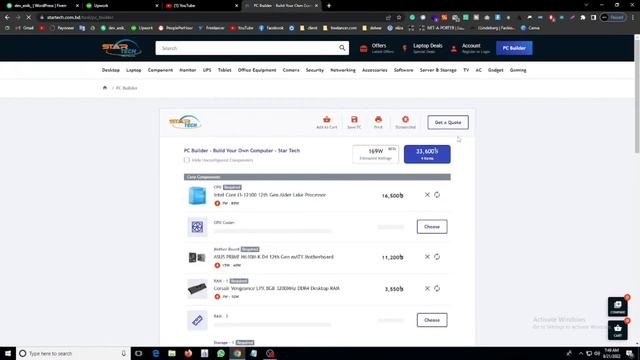Open Chrome from the taskbar
This screenshot has width=640, height=360.
pos(237,353)
